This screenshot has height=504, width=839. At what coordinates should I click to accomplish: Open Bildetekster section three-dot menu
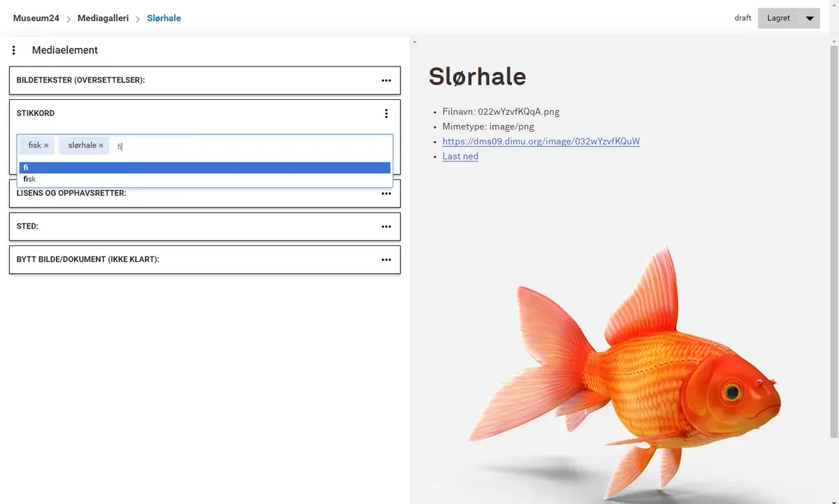[x=386, y=80]
